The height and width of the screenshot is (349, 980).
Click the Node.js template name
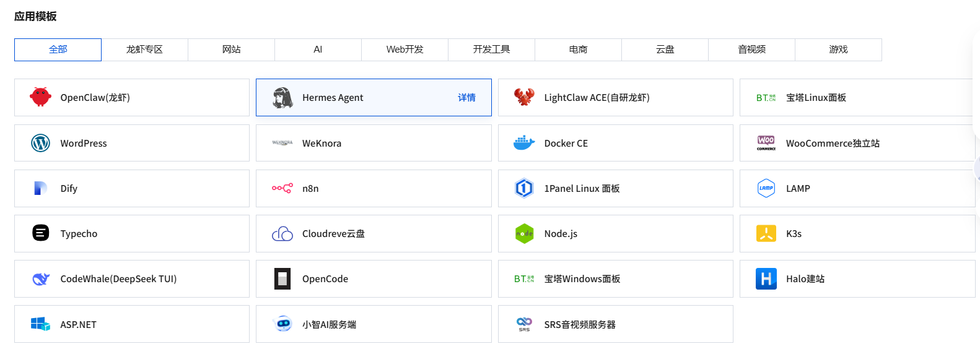(561, 234)
